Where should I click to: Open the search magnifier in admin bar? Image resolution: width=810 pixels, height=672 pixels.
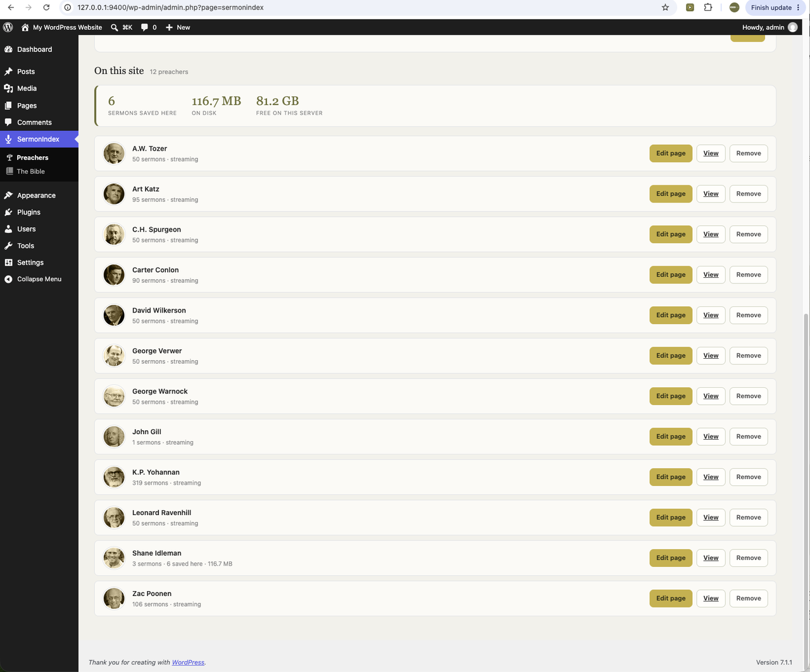click(x=115, y=27)
